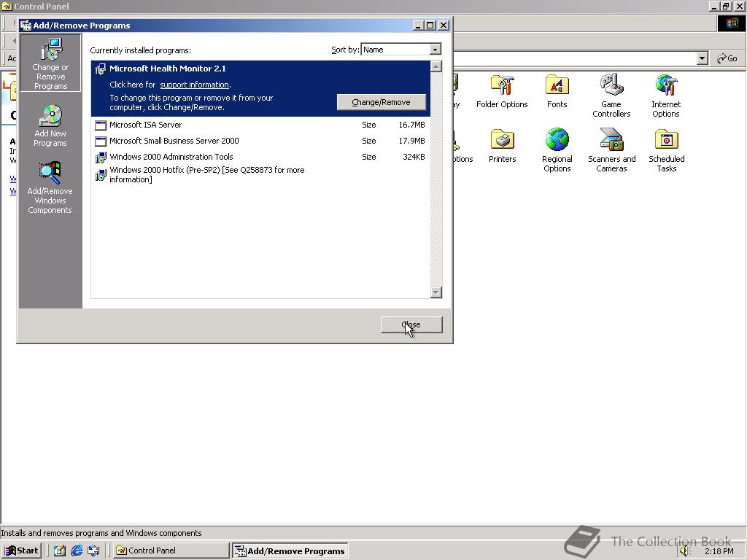The width and height of the screenshot is (747, 560).
Task: Click the program list scroll down arrow
Action: pos(436,292)
